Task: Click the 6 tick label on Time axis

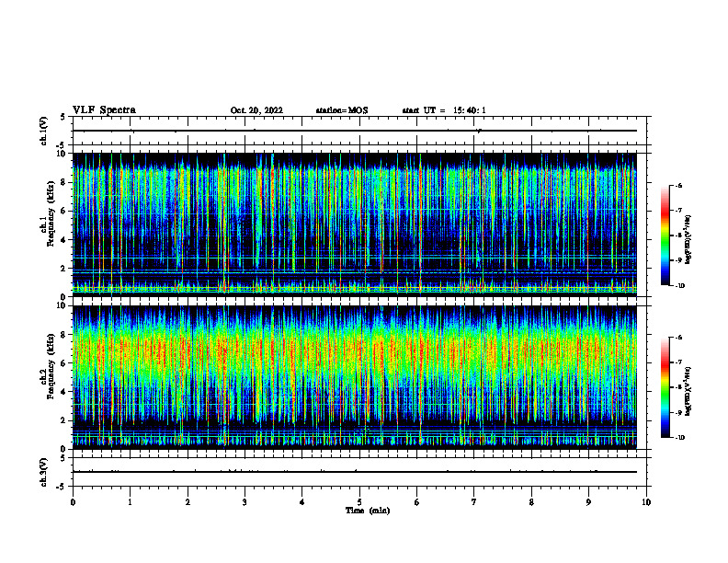Action: [x=417, y=502]
